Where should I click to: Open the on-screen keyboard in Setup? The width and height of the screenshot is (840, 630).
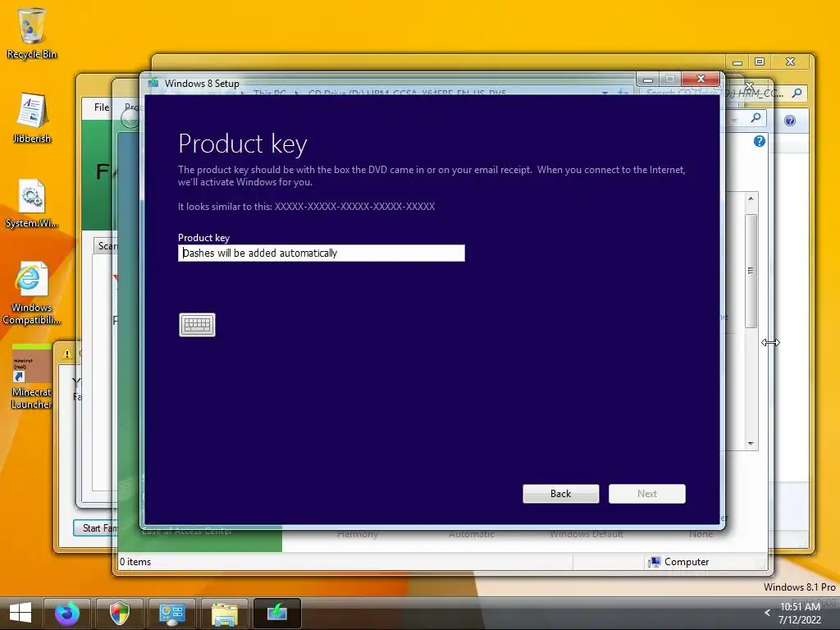[197, 325]
